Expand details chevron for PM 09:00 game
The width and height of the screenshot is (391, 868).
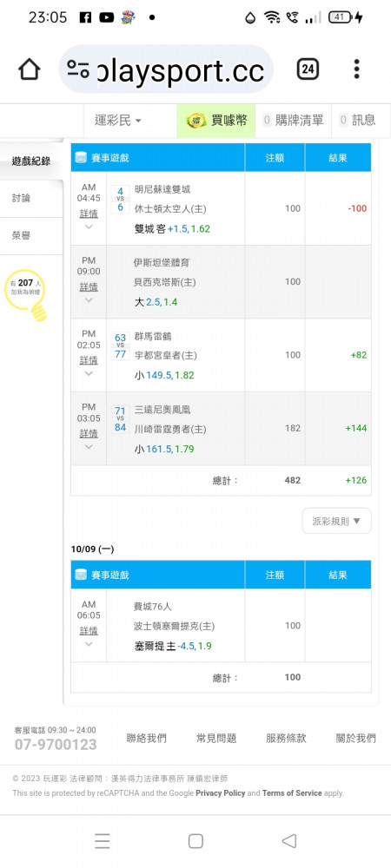coord(89,300)
